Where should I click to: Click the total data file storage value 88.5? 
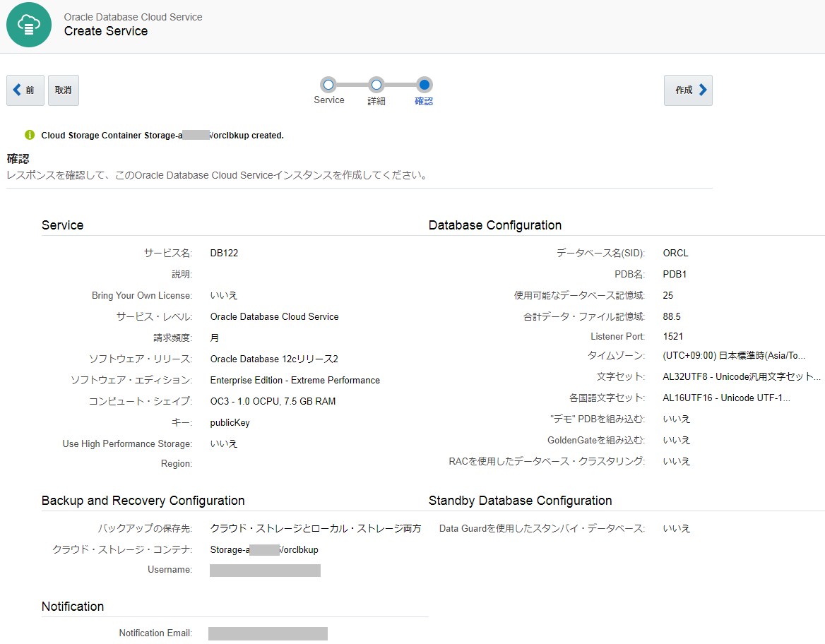[x=672, y=317]
